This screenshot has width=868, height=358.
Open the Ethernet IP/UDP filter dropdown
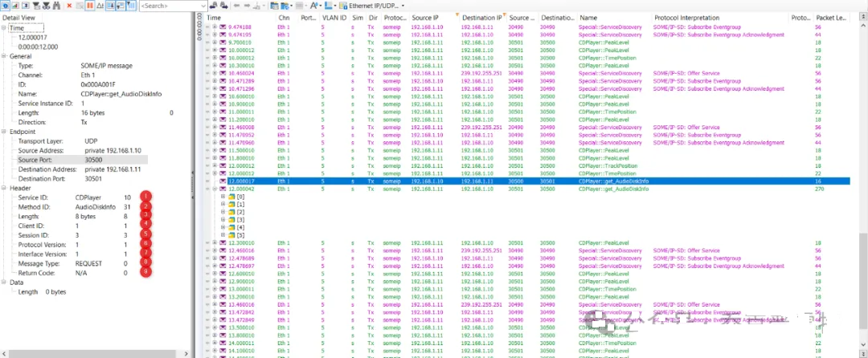402,6
